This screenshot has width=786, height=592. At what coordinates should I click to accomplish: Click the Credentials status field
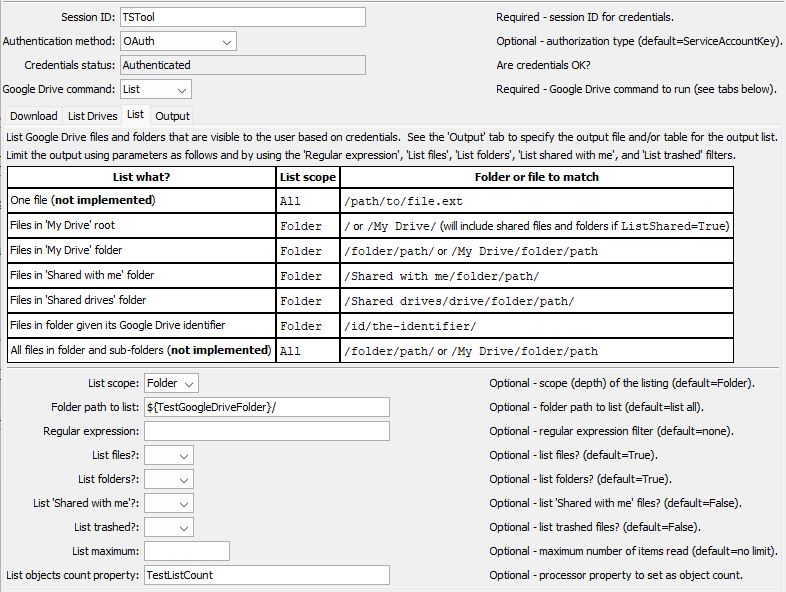(x=243, y=65)
